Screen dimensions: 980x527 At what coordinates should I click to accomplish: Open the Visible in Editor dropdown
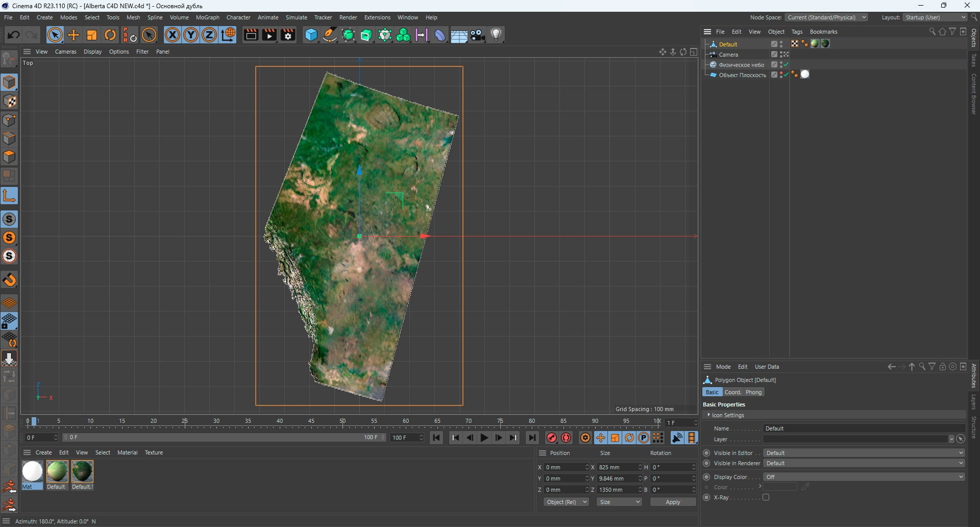coord(865,453)
